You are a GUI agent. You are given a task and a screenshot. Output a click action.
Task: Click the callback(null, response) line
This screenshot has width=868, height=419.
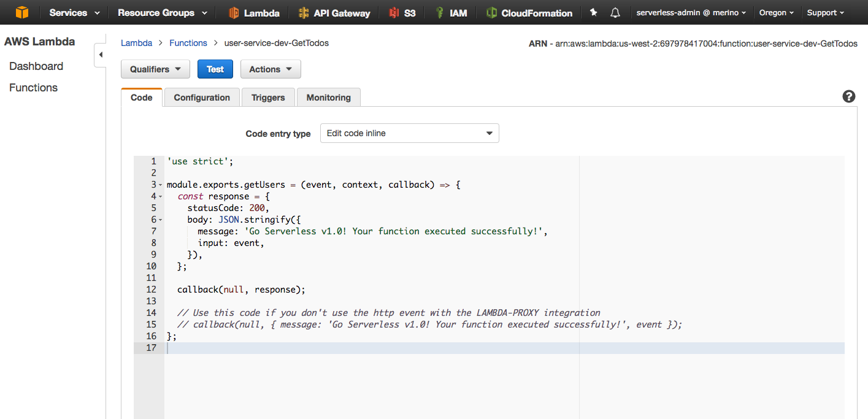point(241,290)
